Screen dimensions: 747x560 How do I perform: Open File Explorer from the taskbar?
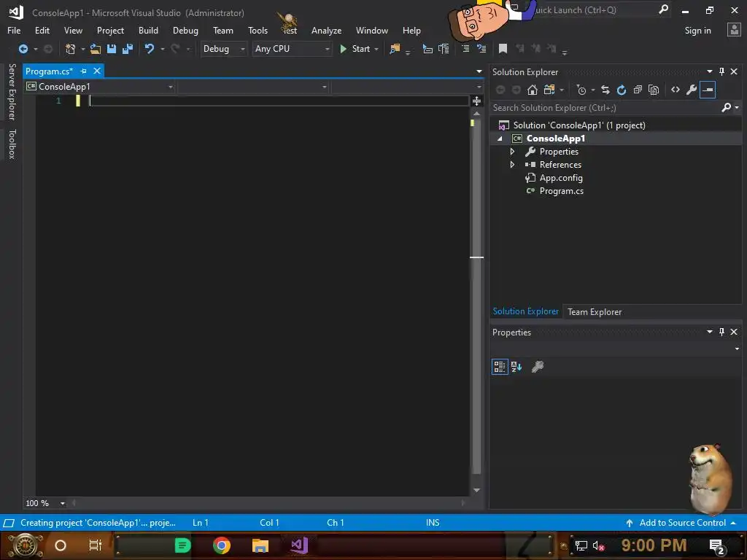(x=260, y=545)
